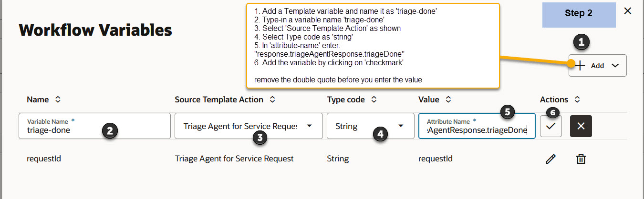Sort by the Name column
644x199 pixels.
pyautogui.click(x=58, y=99)
